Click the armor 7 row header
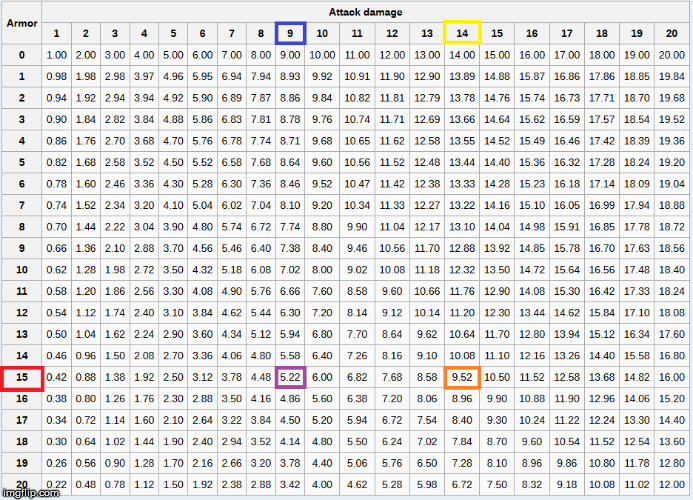The height and width of the screenshot is (500, 693). click(x=22, y=205)
